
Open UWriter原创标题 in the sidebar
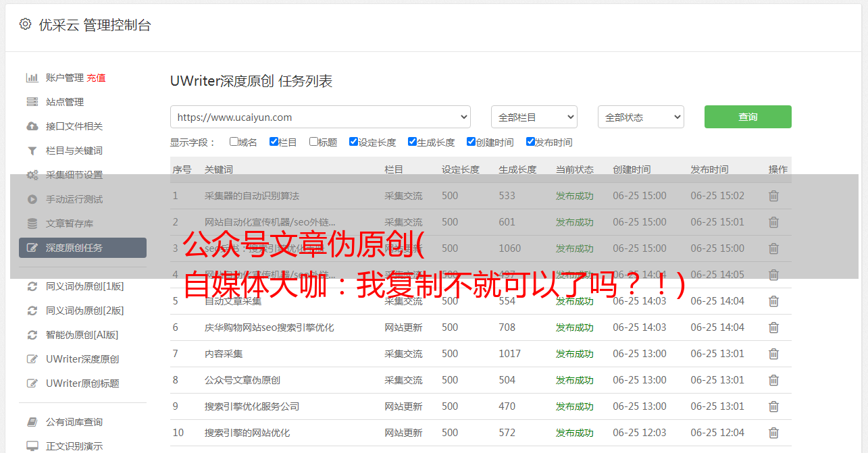(x=82, y=383)
